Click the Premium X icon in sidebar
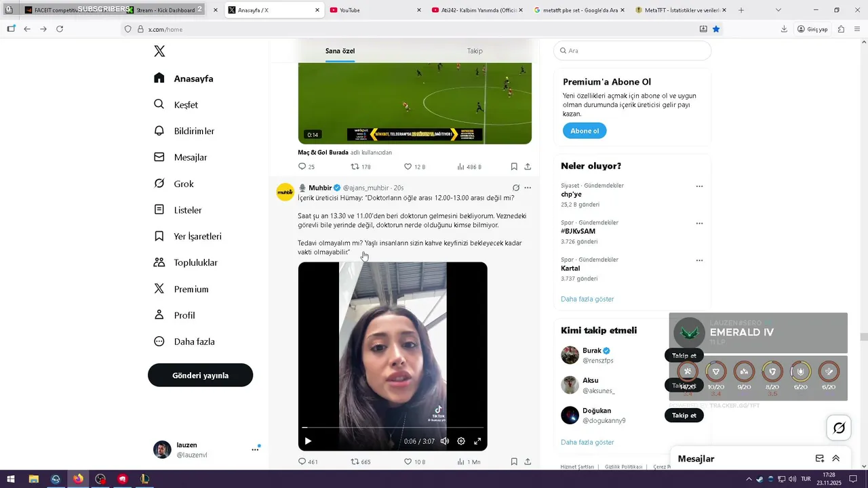 159,289
